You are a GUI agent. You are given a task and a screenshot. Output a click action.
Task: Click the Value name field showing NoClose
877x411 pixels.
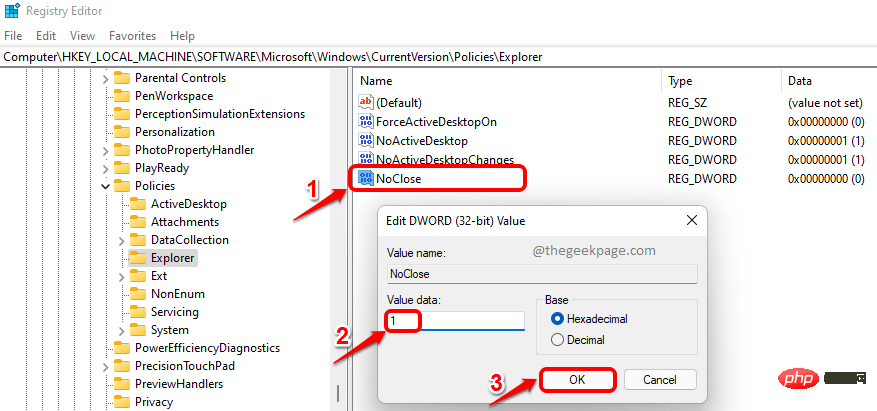click(542, 274)
